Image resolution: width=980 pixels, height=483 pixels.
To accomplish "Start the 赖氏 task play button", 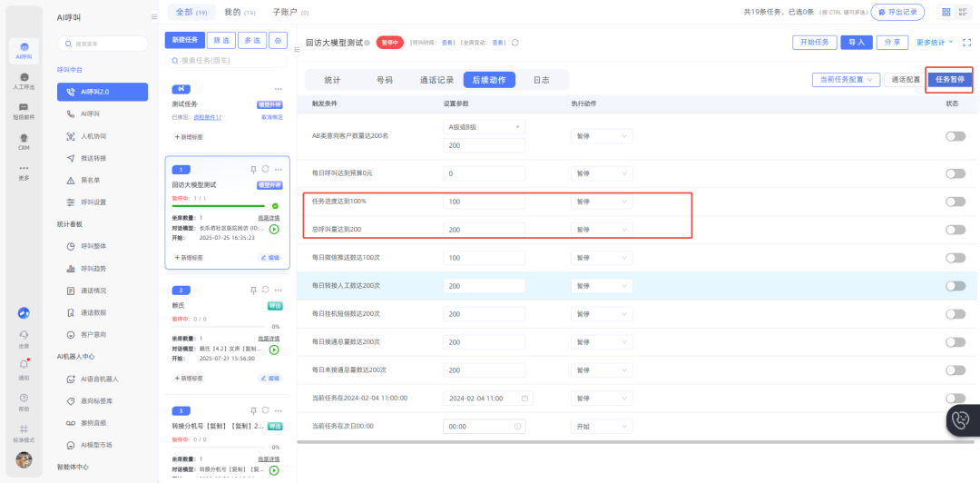I will point(274,350).
